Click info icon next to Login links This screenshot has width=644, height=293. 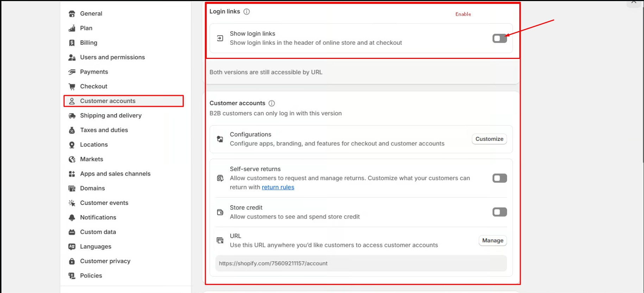[x=247, y=12]
